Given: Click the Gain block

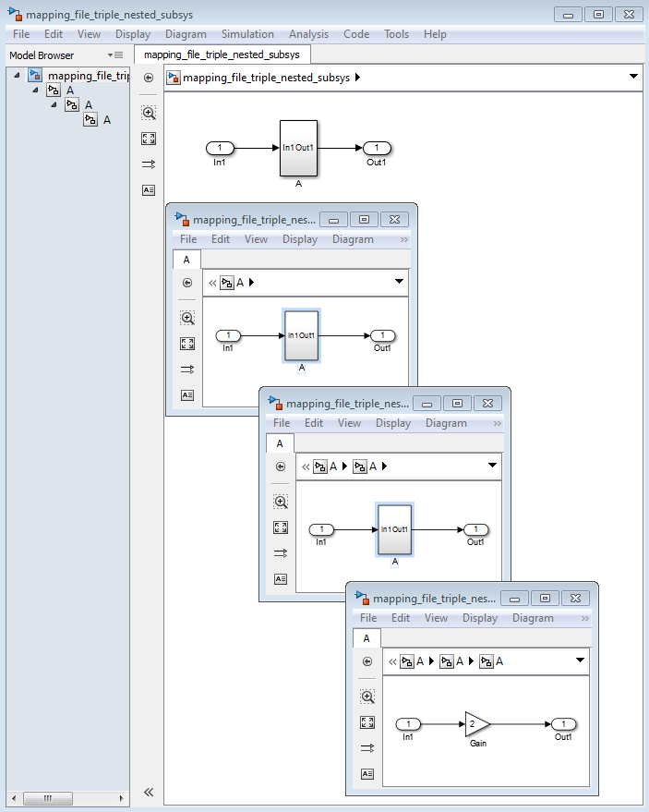Looking at the screenshot, I should (x=477, y=724).
